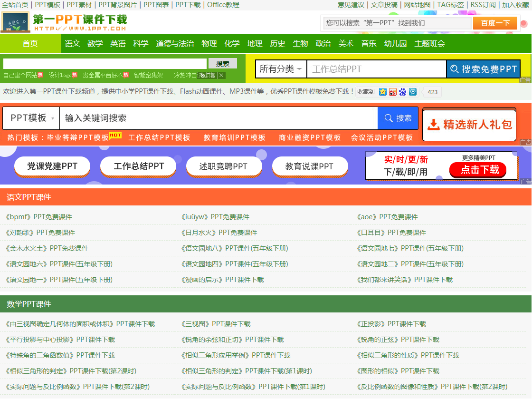Open the 幼儿园 nav item

(x=395, y=43)
